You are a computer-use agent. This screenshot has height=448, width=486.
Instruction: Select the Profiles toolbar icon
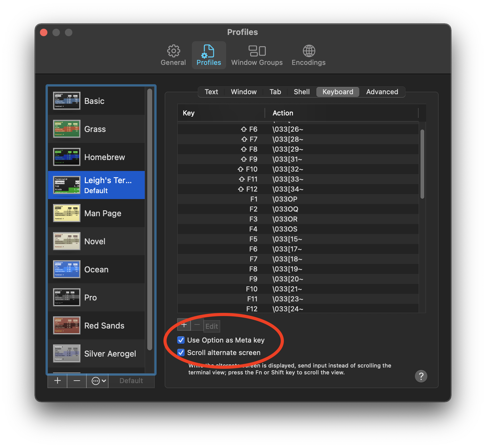tap(209, 55)
